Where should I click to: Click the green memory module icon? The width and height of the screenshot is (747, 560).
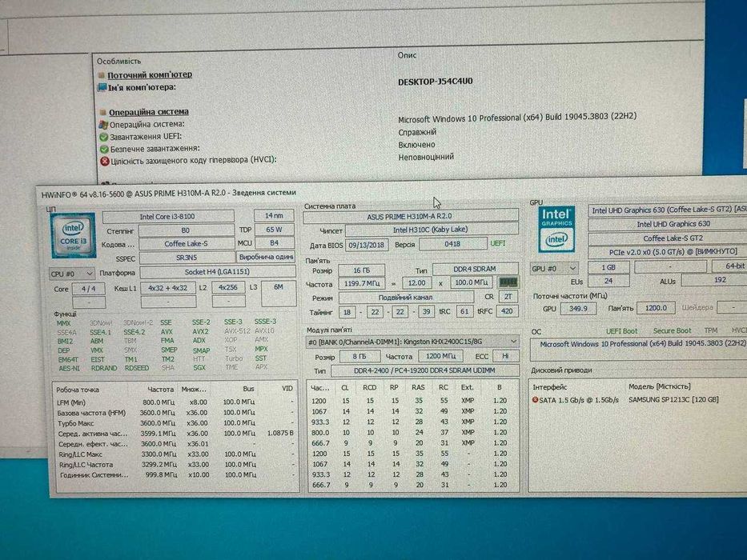pyautogui.click(x=508, y=282)
